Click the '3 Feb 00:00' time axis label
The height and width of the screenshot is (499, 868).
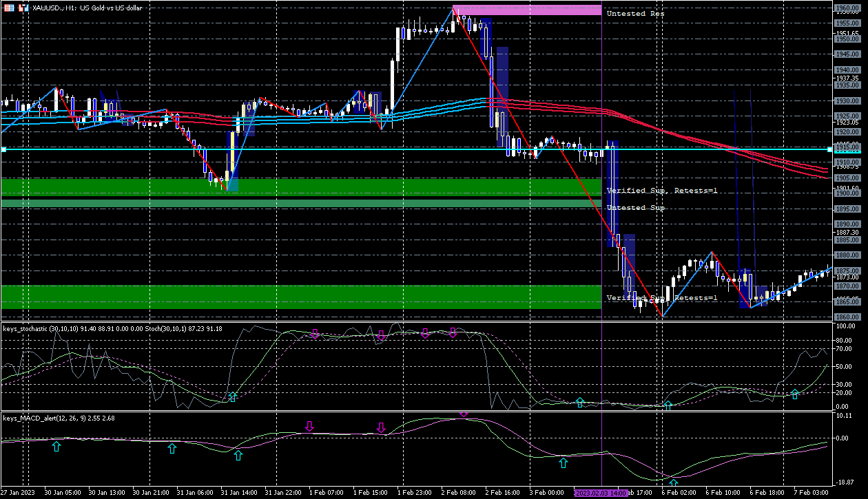coord(546,493)
